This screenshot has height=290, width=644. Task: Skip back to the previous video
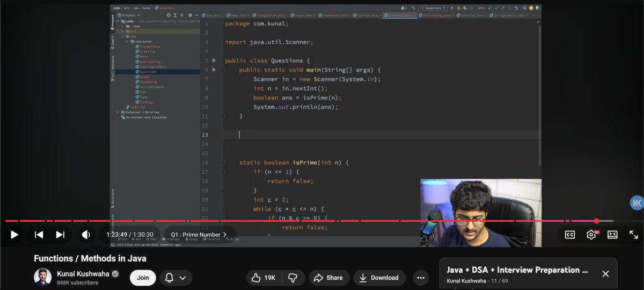tap(39, 235)
